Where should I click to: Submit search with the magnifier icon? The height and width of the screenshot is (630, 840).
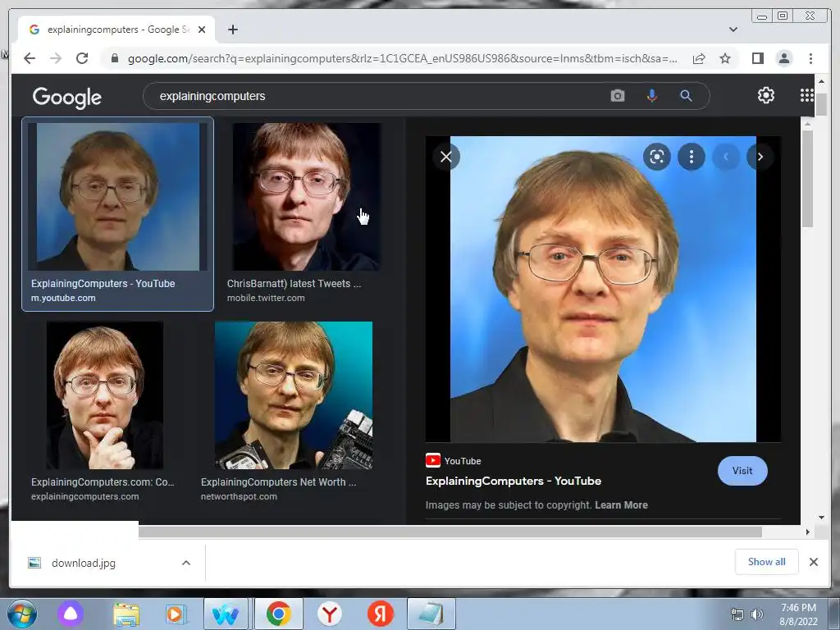[686, 96]
